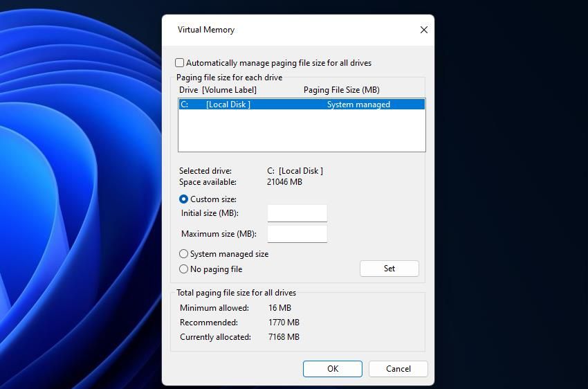This screenshot has width=588, height=389.
Task: Confirm changes with the OK button
Action: click(332, 369)
